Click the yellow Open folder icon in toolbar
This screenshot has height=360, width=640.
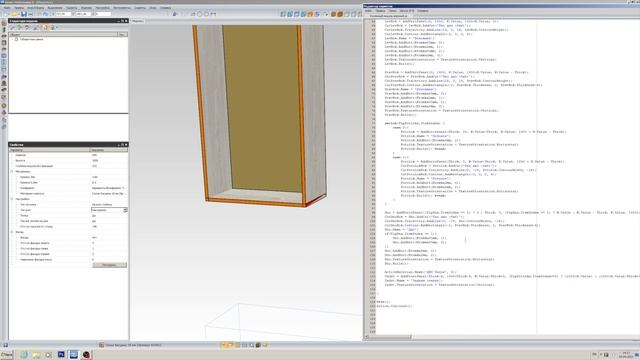click(x=14, y=14)
